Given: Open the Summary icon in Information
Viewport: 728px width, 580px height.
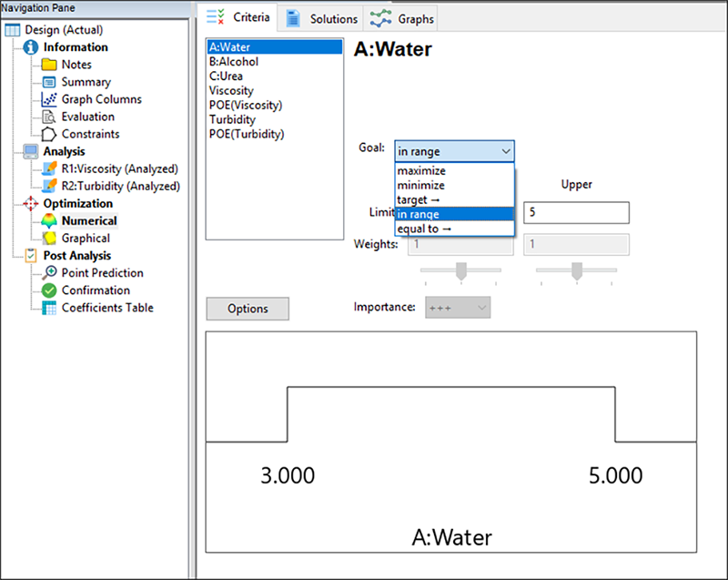Looking at the screenshot, I should coord(49,82).
